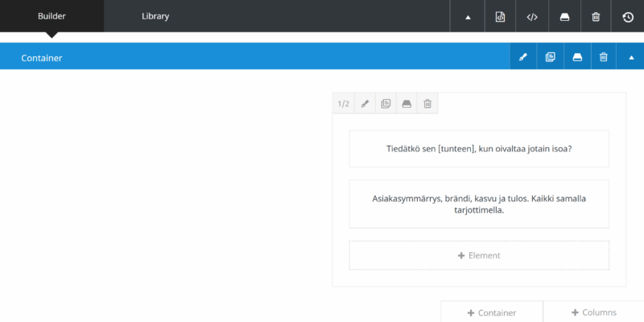Edit the 1/2 column settings

coord(365,104)
